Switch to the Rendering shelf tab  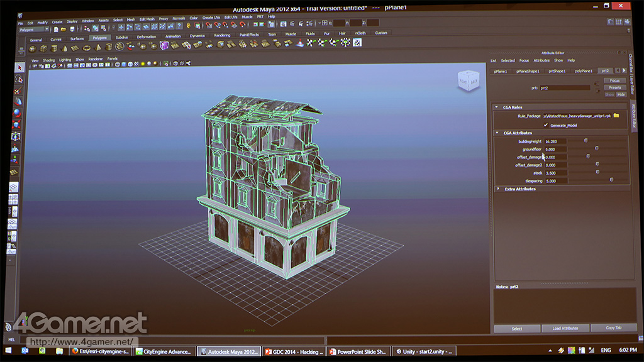(222, 36)
